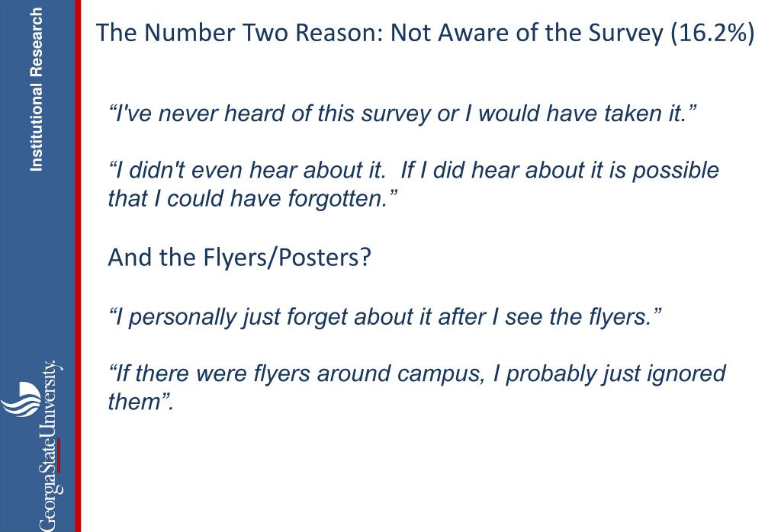Viewport: 781px width, 532px height.
Task: Click the quote "If there were flyers around campus"
Action: 416,387
